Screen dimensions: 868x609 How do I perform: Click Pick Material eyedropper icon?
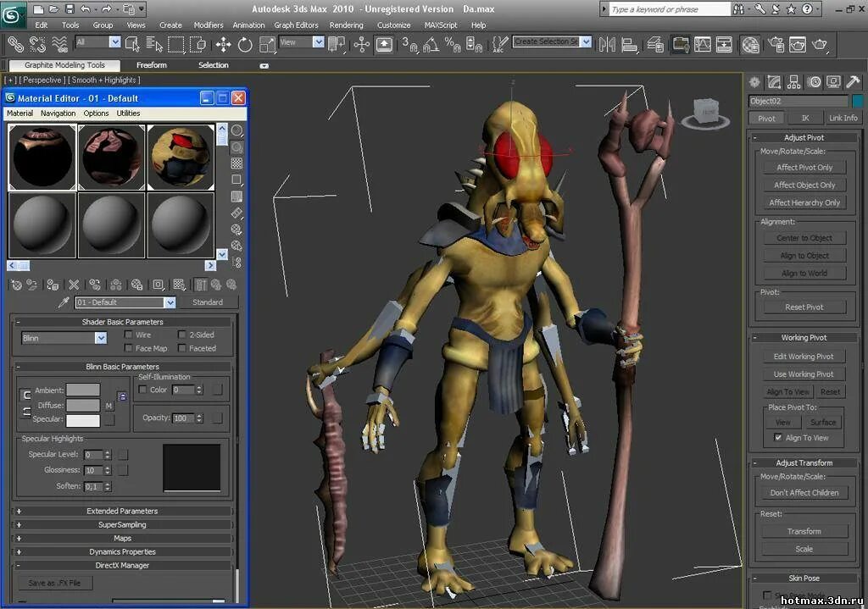[x=64, y=302]
